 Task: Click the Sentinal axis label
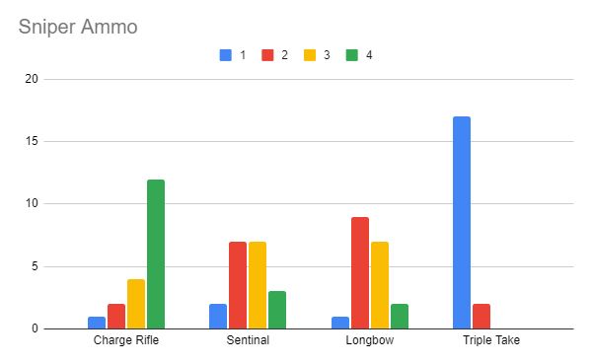pyautogui.click(x=248, y=340)
